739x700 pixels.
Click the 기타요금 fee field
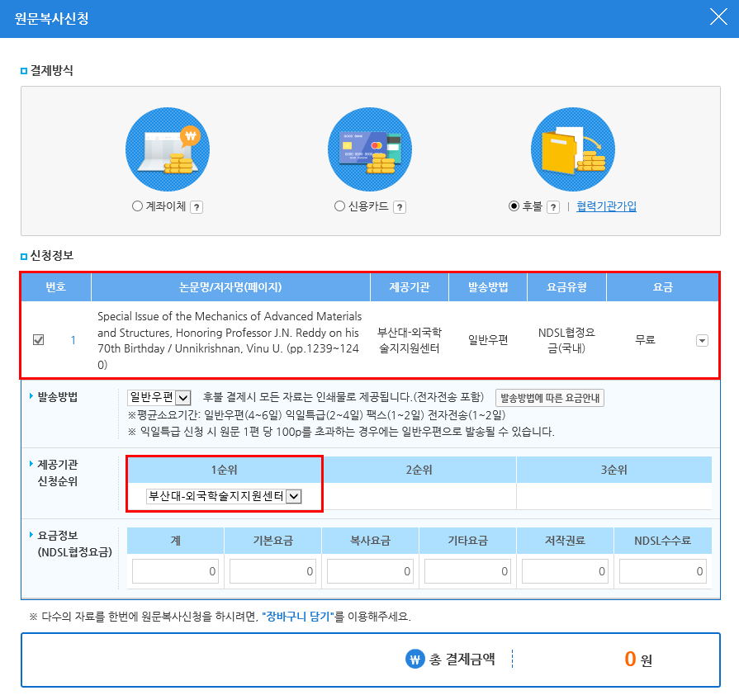467,571
